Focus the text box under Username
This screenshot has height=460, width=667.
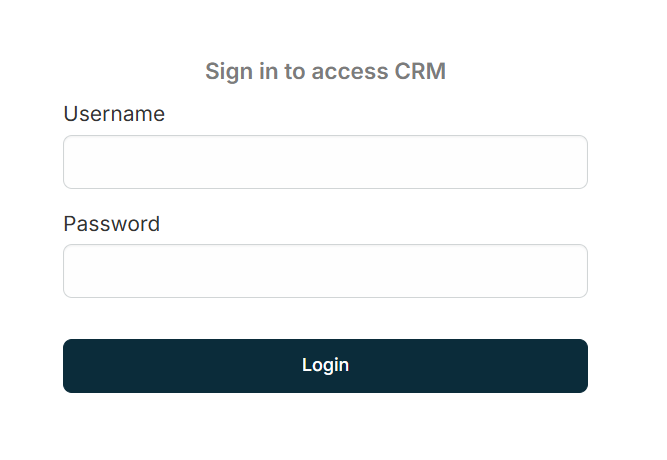(x=325, y=162)
